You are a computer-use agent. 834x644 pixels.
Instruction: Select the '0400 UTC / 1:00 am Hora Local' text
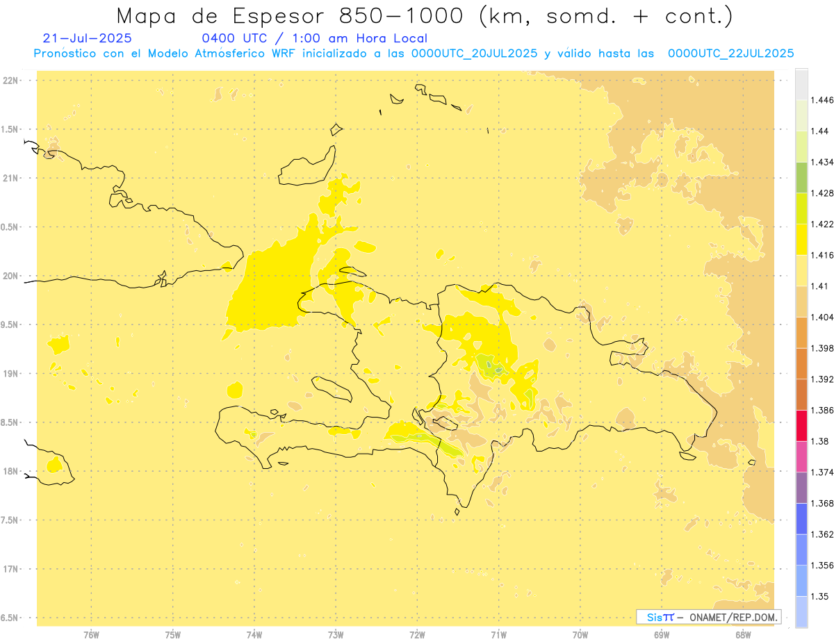(x=314, y=38)
